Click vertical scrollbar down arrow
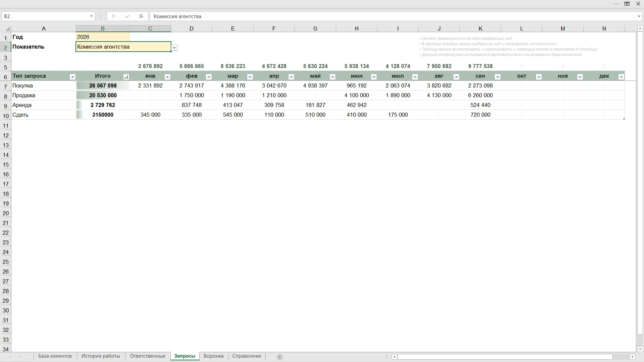Image resolution: width=644 pixels, height=362 pixels. point(640,349)
